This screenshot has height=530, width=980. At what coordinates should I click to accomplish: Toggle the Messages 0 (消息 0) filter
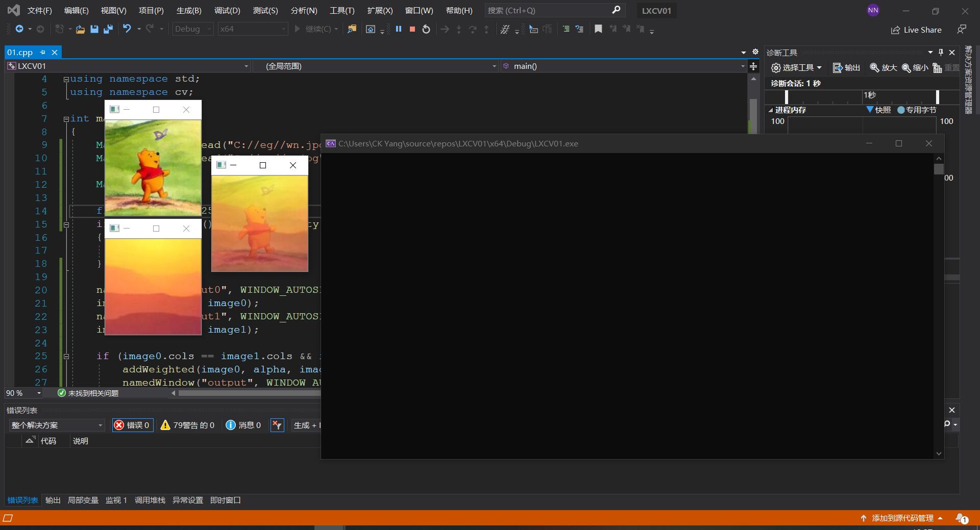[x=243, y=425]
